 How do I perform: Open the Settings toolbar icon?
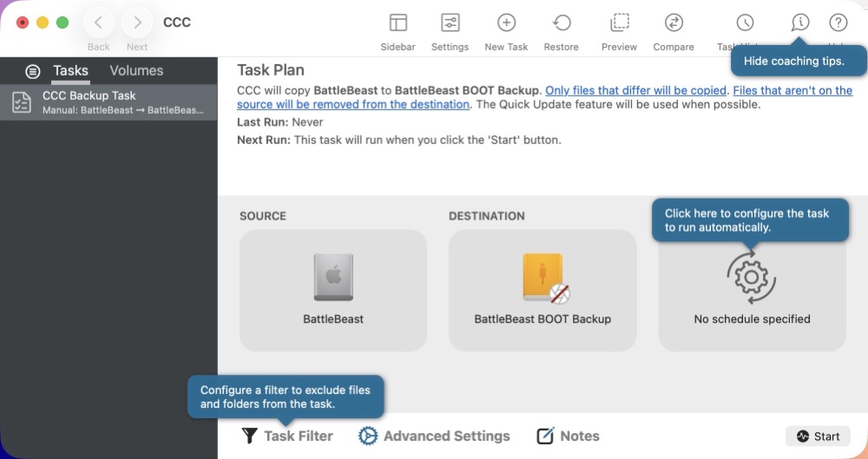click(x=450, y=23)
